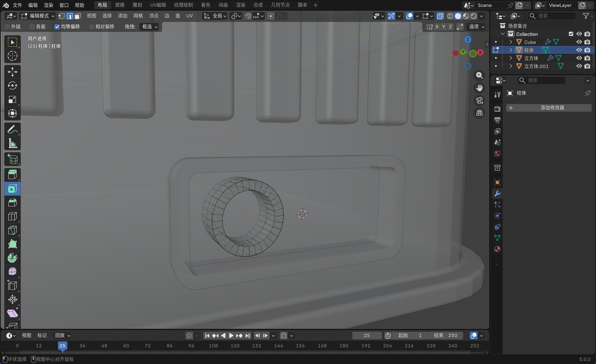
Task: Open the 编辑模式 mode dropdown
Action: (38, 16)
